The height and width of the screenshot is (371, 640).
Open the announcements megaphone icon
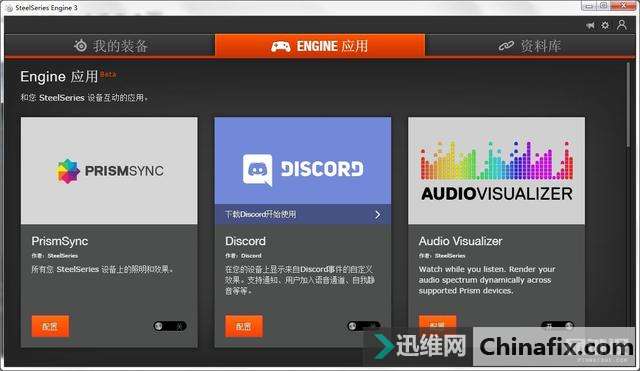(590, 25)
